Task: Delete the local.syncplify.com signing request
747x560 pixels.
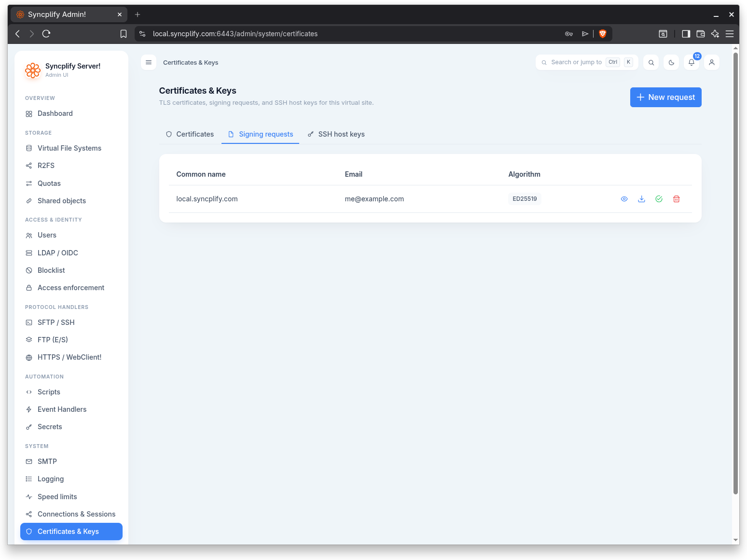Action: coord(676,199)
